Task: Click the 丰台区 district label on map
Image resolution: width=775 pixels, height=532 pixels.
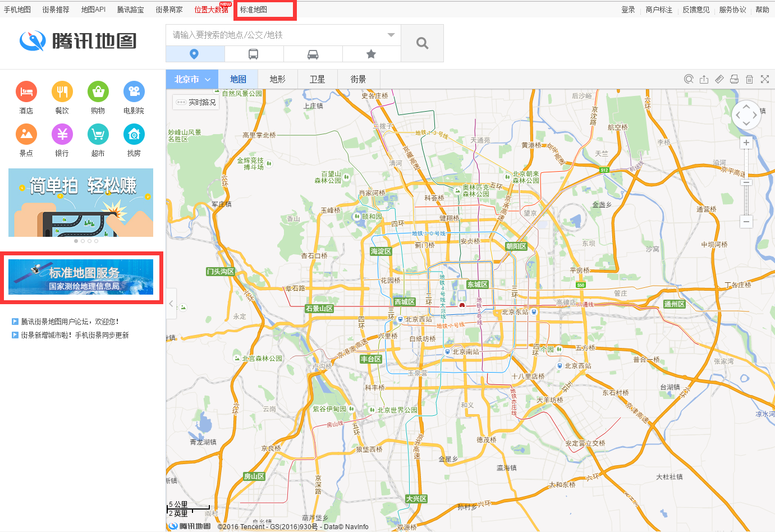Action: coord(371,359)
